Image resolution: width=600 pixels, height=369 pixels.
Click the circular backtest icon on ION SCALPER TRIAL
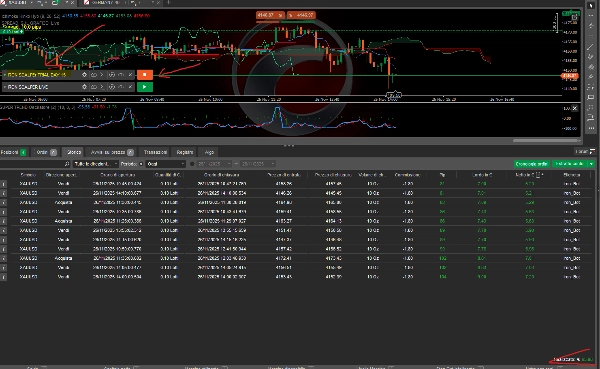click(x=111, y=75)
